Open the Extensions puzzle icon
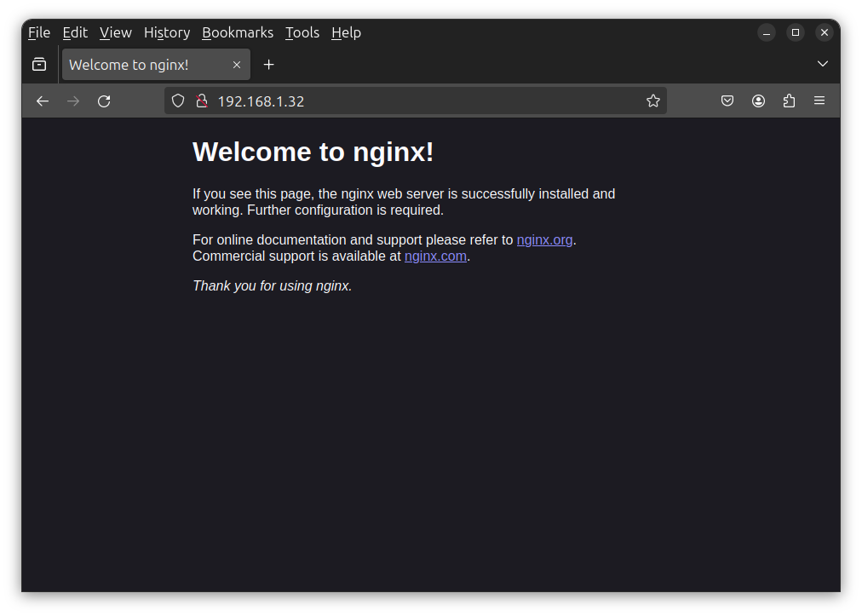 pyautogui.click(x=789, y=101)
